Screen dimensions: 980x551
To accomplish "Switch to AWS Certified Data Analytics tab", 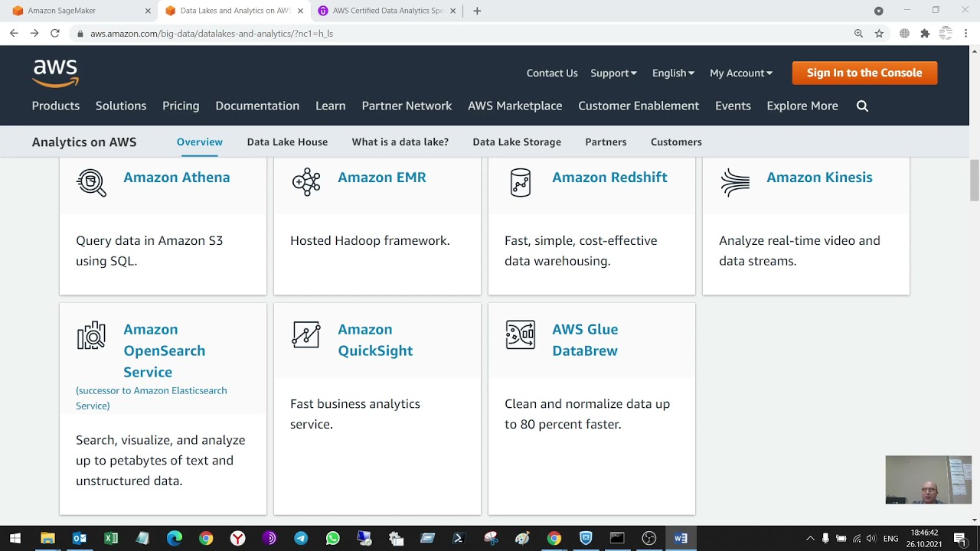I will pos(387,11).
